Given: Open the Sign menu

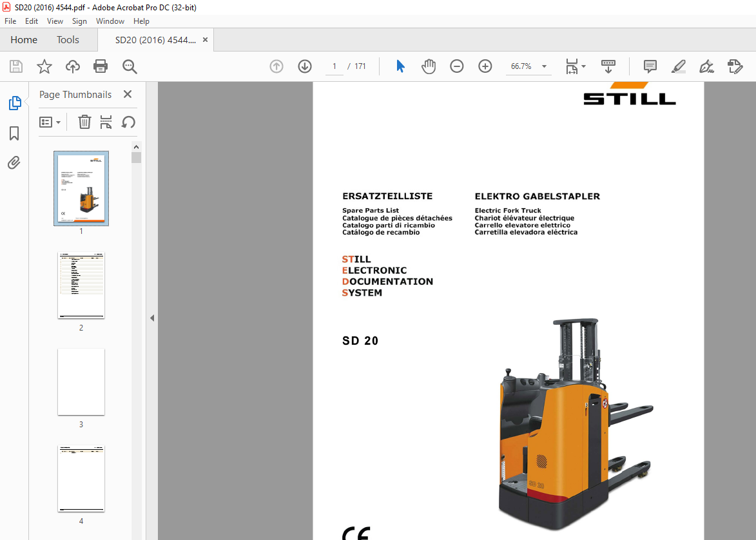Looking at the screenshot, I should point(79,21).
